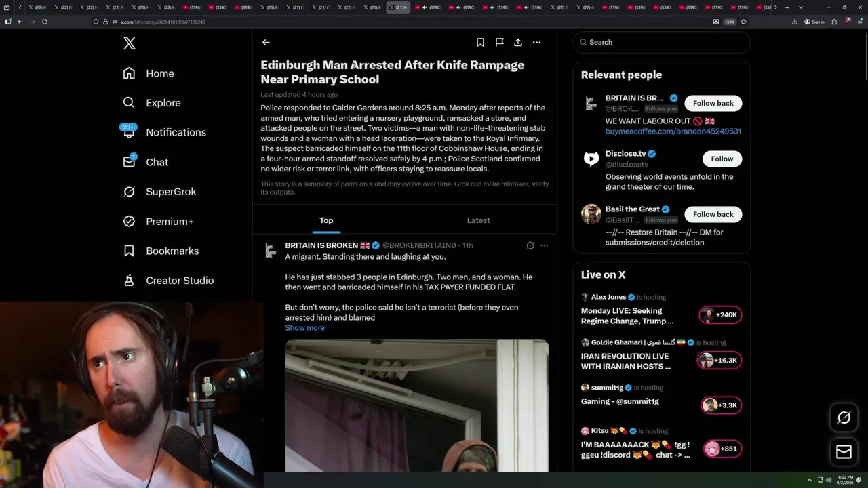Open Basil the Great's avatar
Image resolution: width=868 pixels, height=488 pixels.
591,214
